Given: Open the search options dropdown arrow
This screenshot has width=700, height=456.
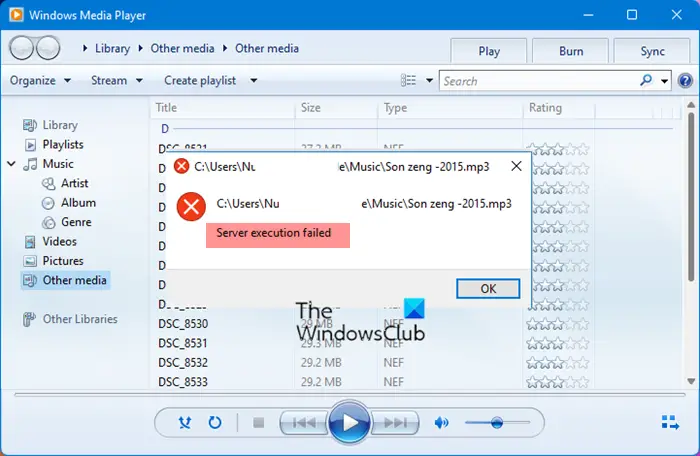Looking at the screenshot, I should click(664, 81).
